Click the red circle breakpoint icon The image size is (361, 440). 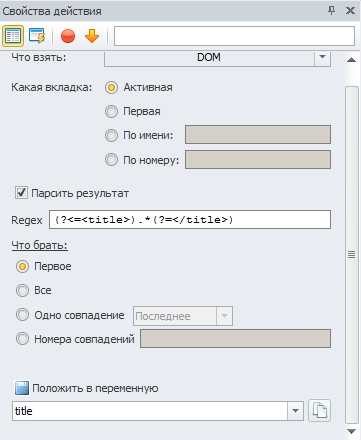(68, 36)
